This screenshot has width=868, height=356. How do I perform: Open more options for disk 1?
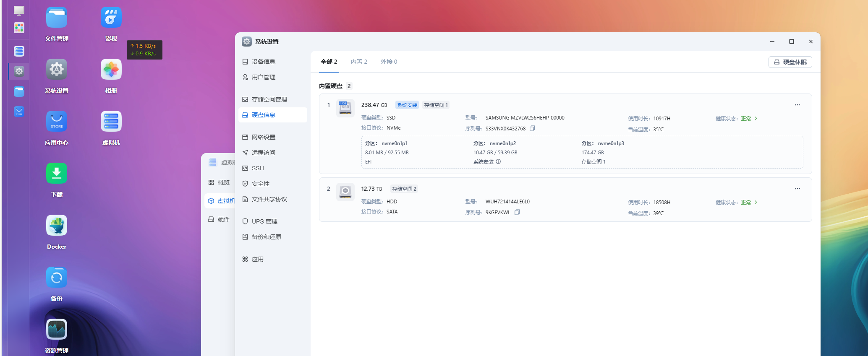click(797, 105)
